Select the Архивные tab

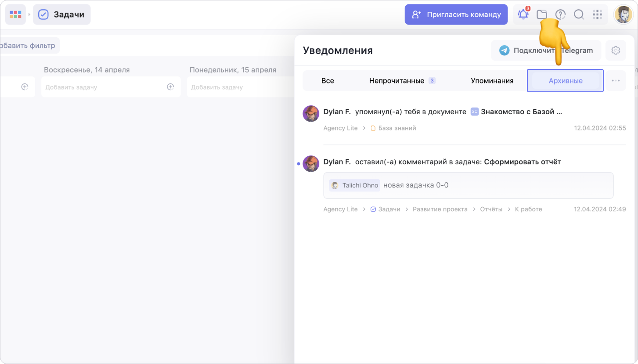coord(565,81)
